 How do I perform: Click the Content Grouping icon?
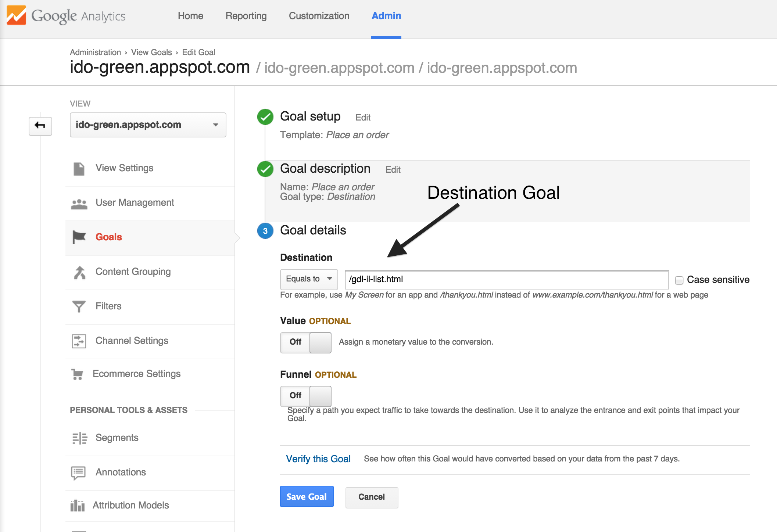tap(79, 272)
